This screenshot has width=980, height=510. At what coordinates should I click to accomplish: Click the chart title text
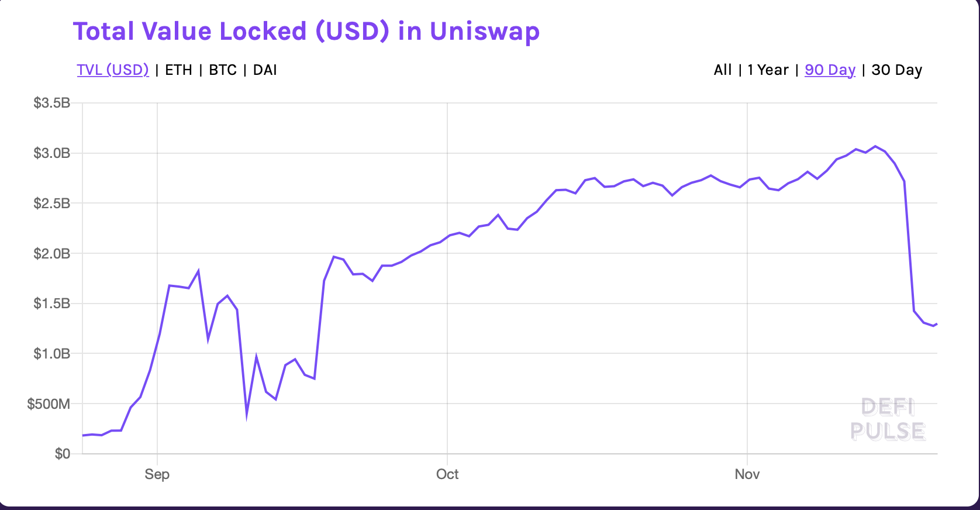[x=306, y=32]
